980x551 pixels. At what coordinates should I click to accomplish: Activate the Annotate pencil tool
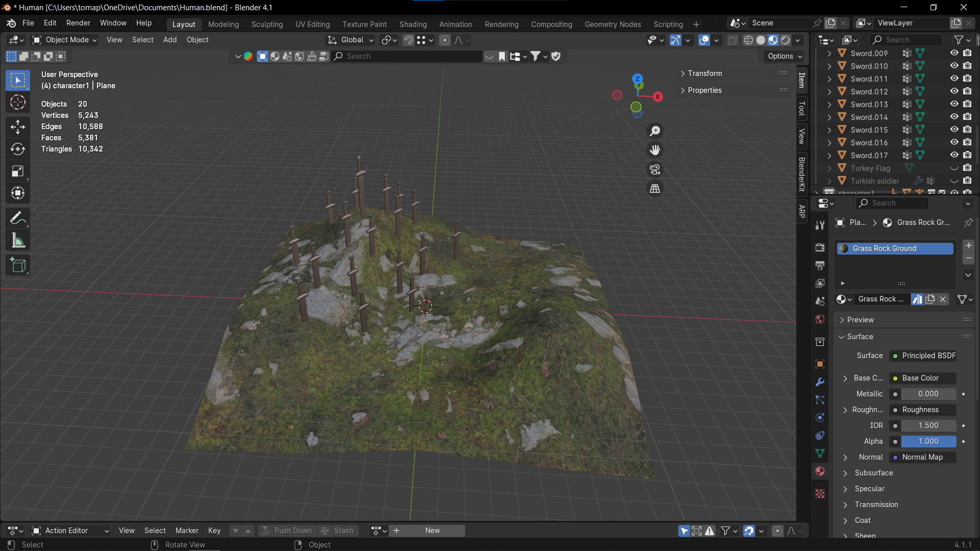[x=18, y=218]
